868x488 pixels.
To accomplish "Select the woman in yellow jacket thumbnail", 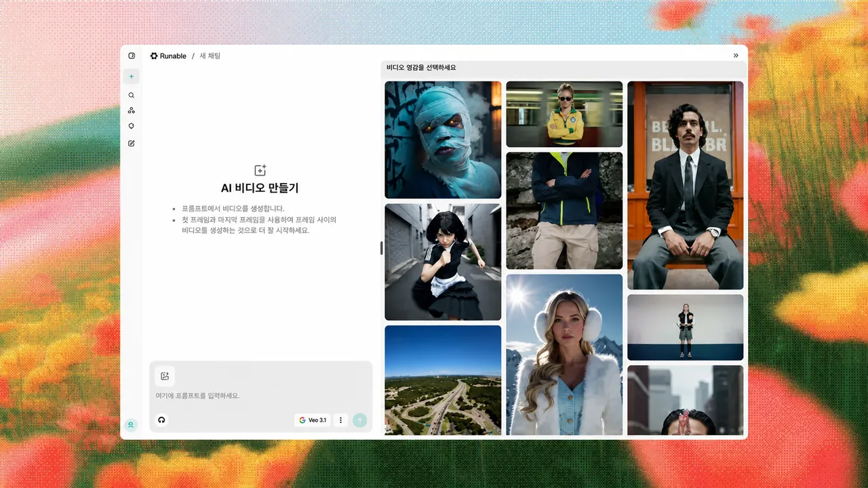I will 564,115.
